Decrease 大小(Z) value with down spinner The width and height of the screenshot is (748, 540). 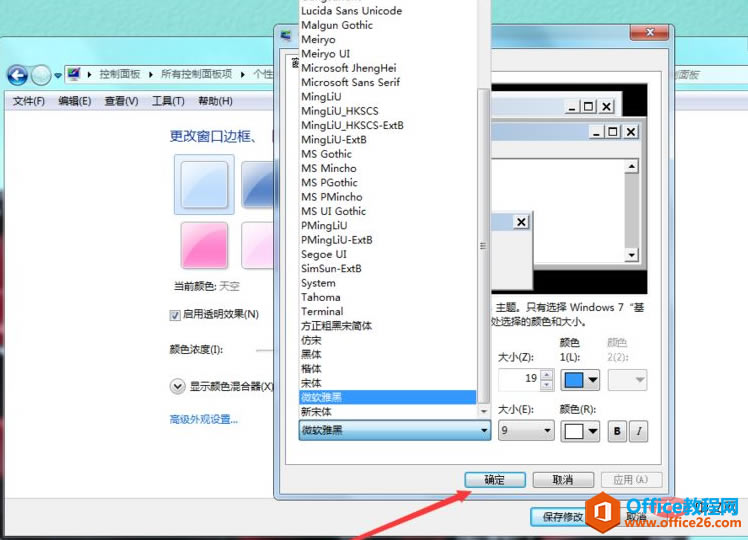point(548,385)
